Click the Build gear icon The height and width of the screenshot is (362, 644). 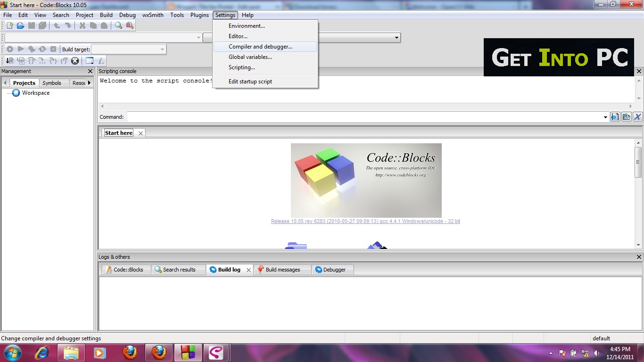(9, 49)
